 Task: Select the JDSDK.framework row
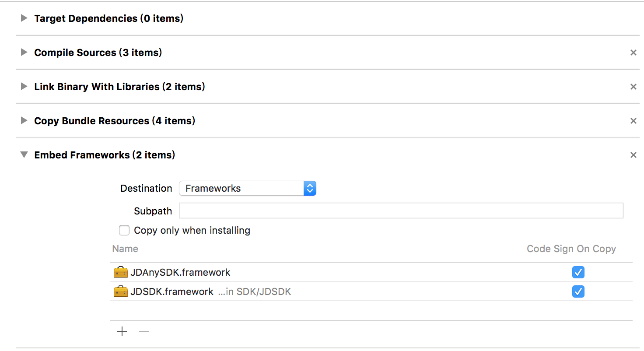(371, 291)
